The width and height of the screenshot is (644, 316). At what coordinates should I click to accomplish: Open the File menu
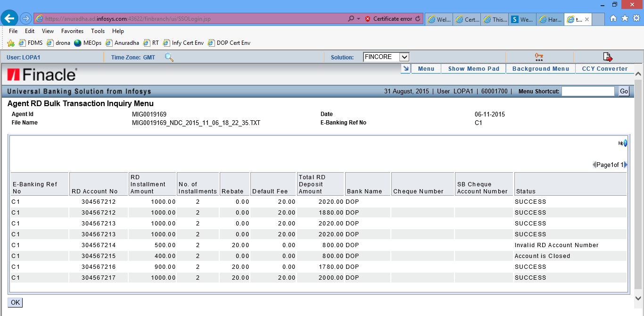pyautogui.click(x=13, y=31)
